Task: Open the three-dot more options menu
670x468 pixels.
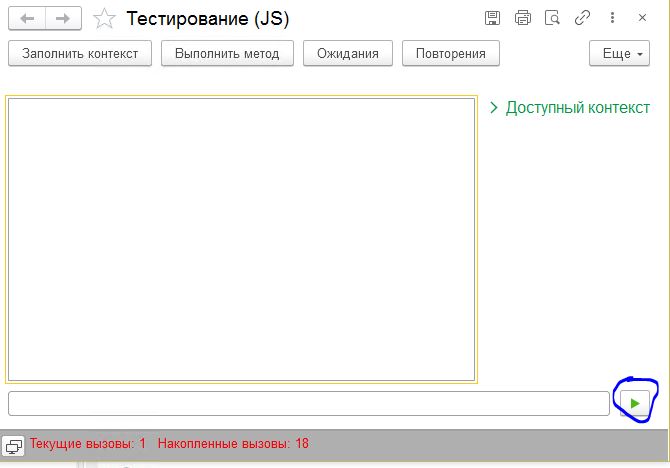Action: click(612, 18)
